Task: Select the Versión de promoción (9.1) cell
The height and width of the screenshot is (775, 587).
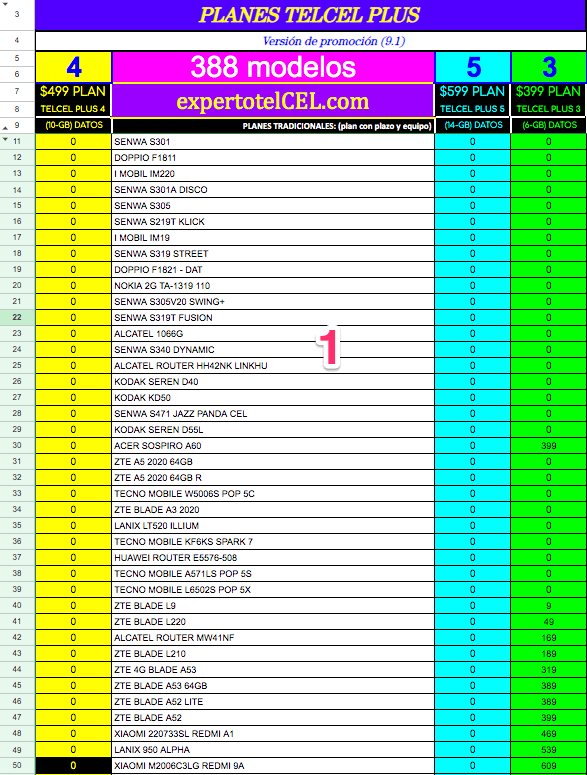Action: [310, 41]
